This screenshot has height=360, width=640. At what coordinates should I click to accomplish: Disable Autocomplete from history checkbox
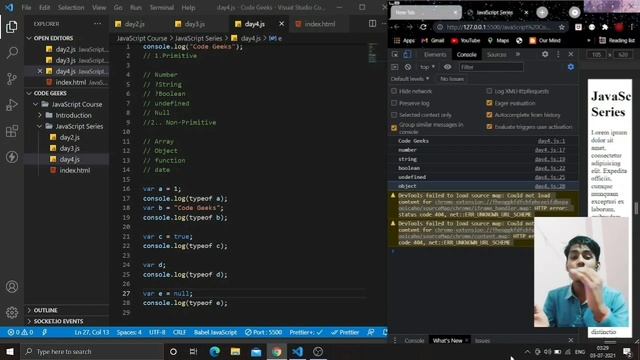489,115
